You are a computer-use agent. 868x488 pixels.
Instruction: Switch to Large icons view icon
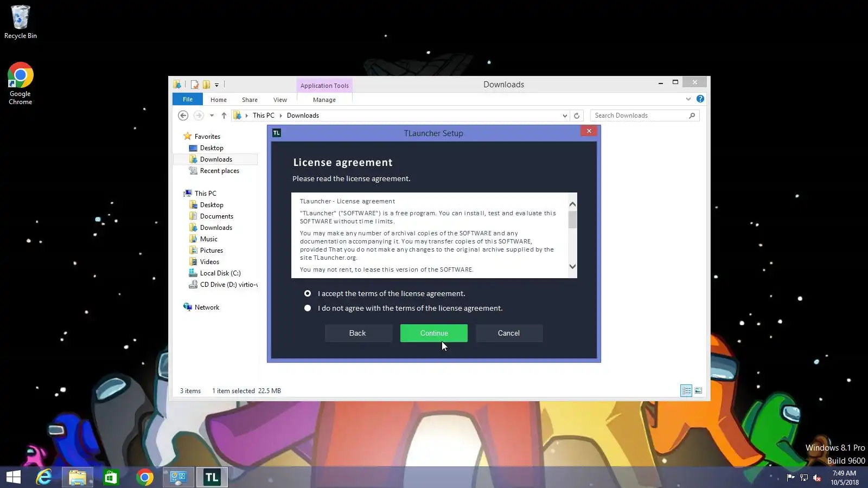tap(698, 390)
